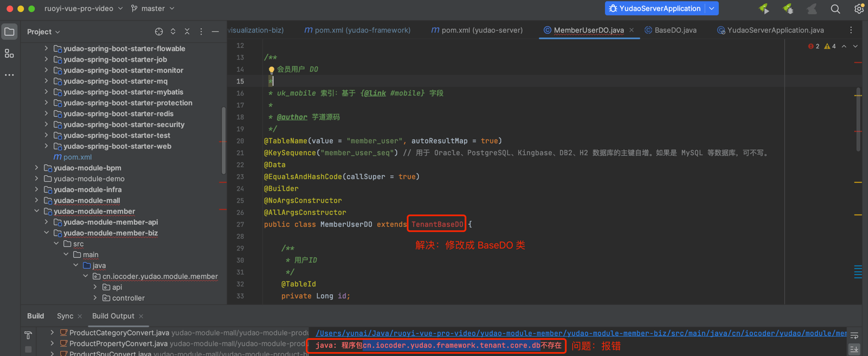Open the master git branch selector
The width and height of the screenshot is (868, 356).
pos(153,9)
